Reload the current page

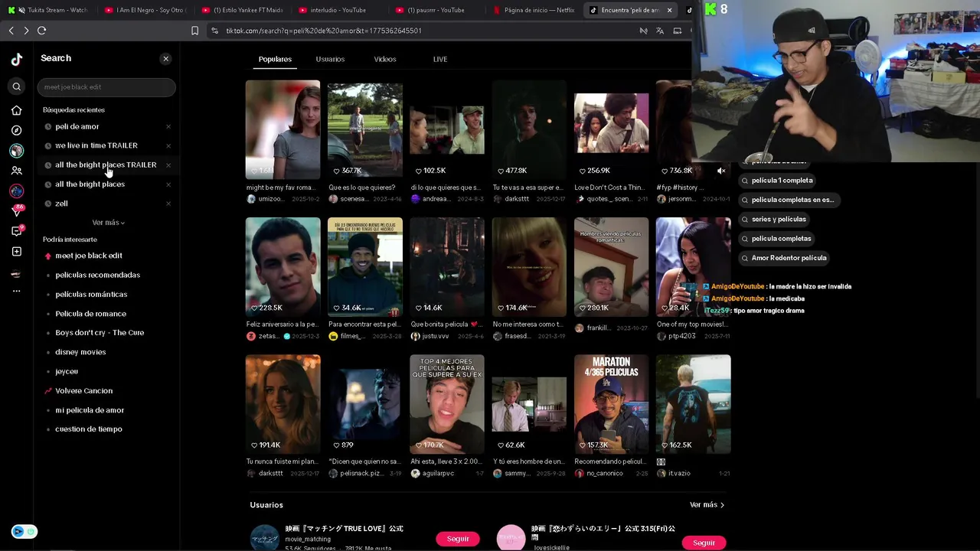42,31
